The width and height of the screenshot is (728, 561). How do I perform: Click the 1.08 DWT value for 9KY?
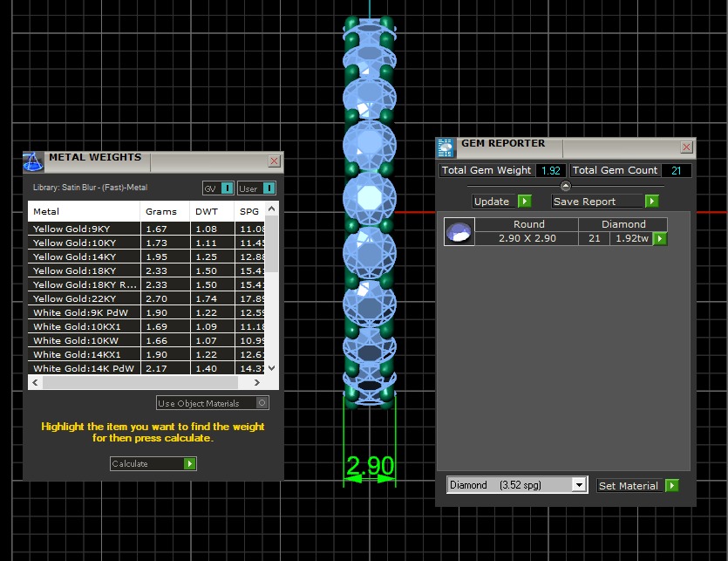coord(206,229)
